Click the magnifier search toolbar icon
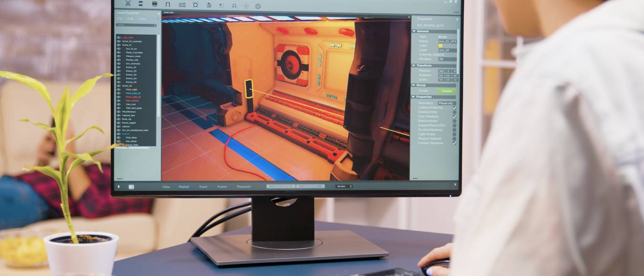Image resolution: width=644 pixels, height=276 pixels. point(234,6)
